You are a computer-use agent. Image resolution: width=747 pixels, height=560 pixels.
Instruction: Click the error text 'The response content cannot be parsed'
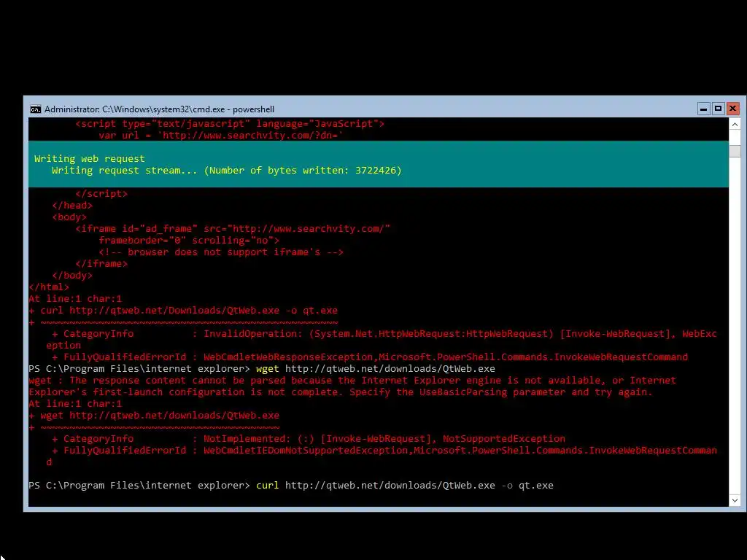(177, 380)
